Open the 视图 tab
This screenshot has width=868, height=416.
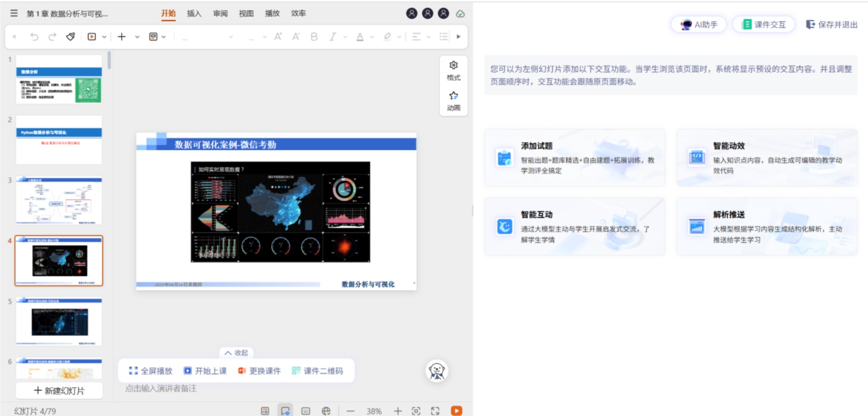click(246, 13)
